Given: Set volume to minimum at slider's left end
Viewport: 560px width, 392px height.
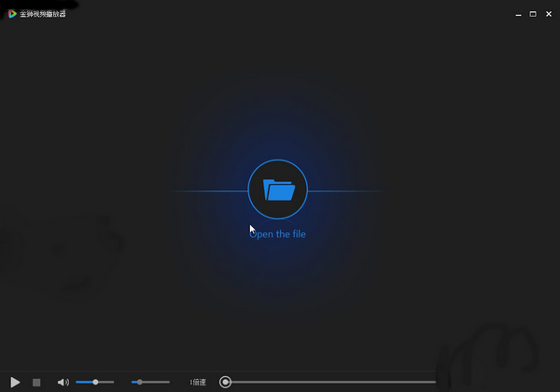Looking at the screenshot, I should (77, 382).
